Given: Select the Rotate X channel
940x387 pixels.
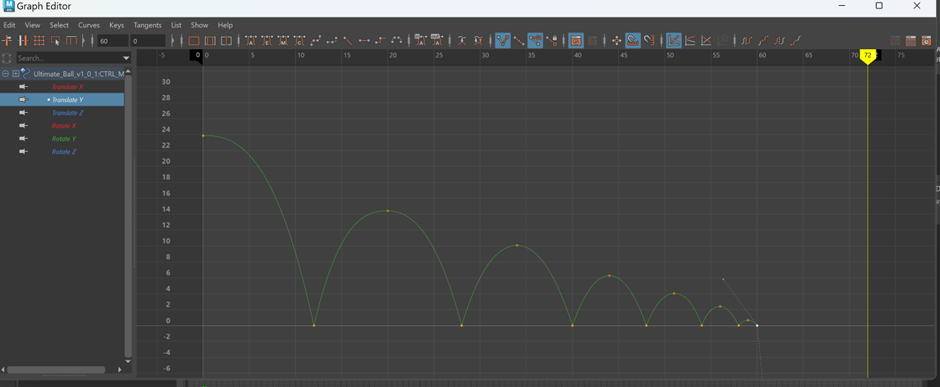Looking at the screenshot, I should click(x=64, y=126).
